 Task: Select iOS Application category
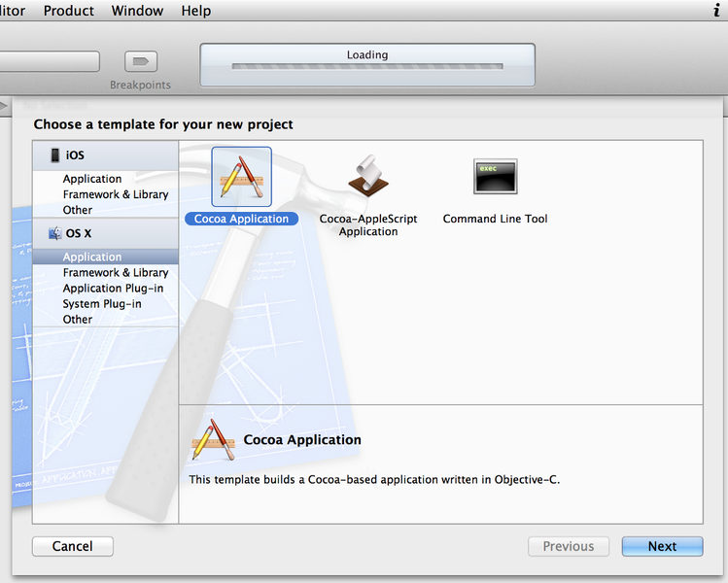pyautogui.click(x=92, y=179)
